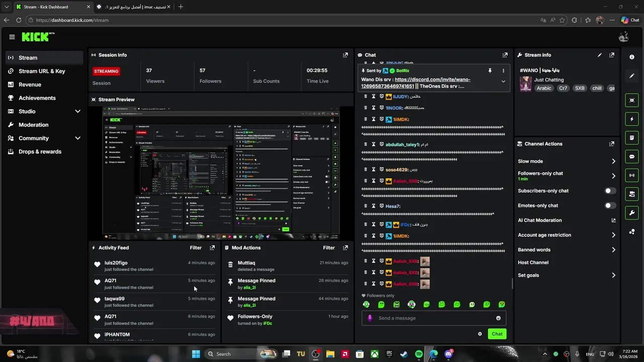Toggle Emotes-only chat switch
This screenshot has height=362, width=644.
[x=610, y=205]
